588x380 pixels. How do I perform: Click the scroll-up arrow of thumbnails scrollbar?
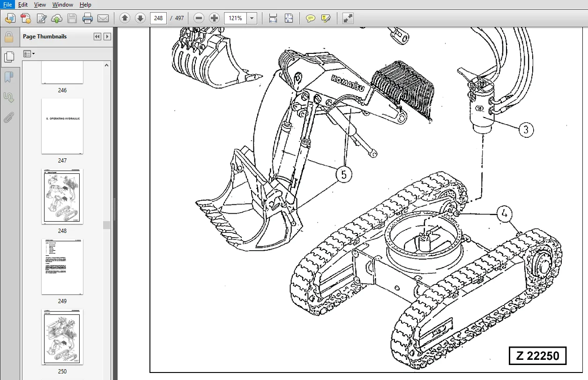pos(107,65)
